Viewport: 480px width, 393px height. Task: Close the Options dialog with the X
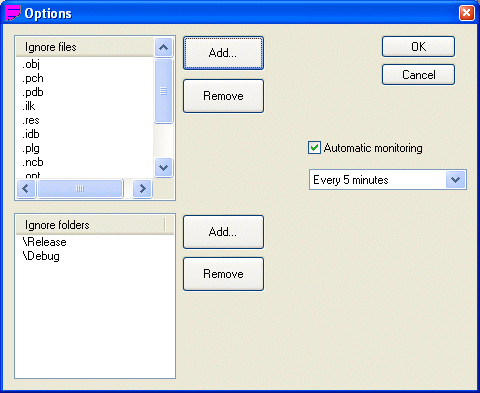466,13
